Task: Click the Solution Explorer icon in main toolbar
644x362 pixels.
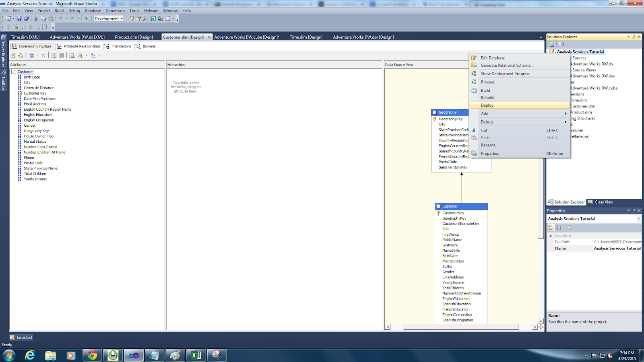Action: point(130,19)
